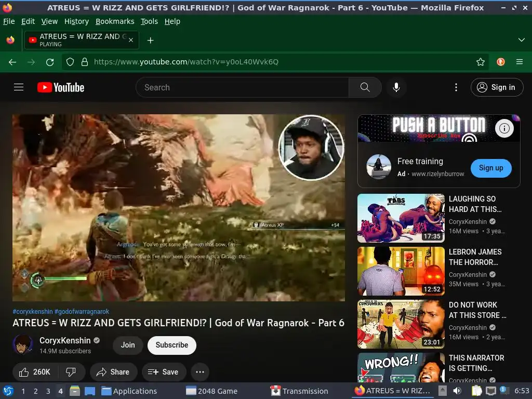This screenshot has width=532, height=399.
Task: Sign in to YouTube
Action: (497, 87)
